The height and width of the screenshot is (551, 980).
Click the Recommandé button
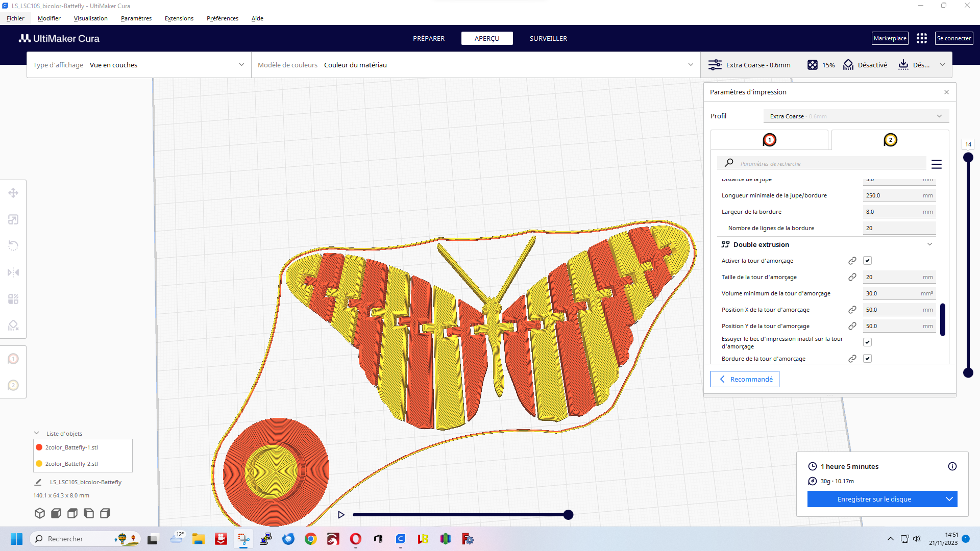(x=745, y=379)
